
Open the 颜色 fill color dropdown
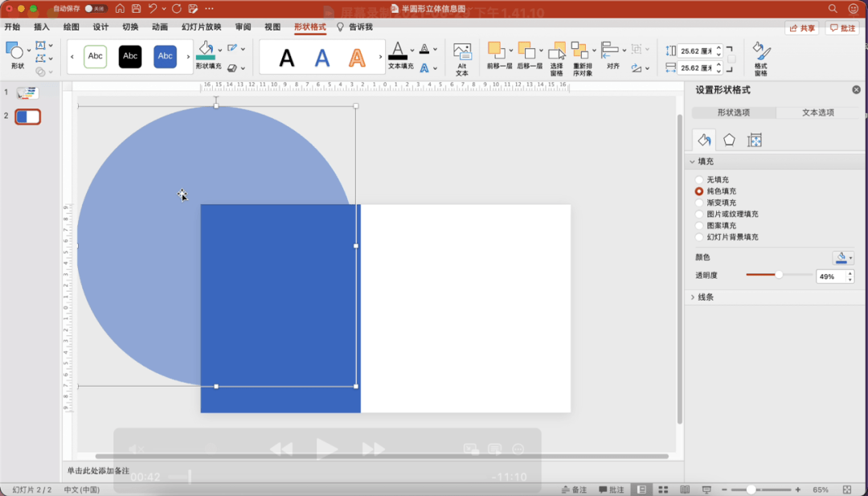[x=843, y=258]
